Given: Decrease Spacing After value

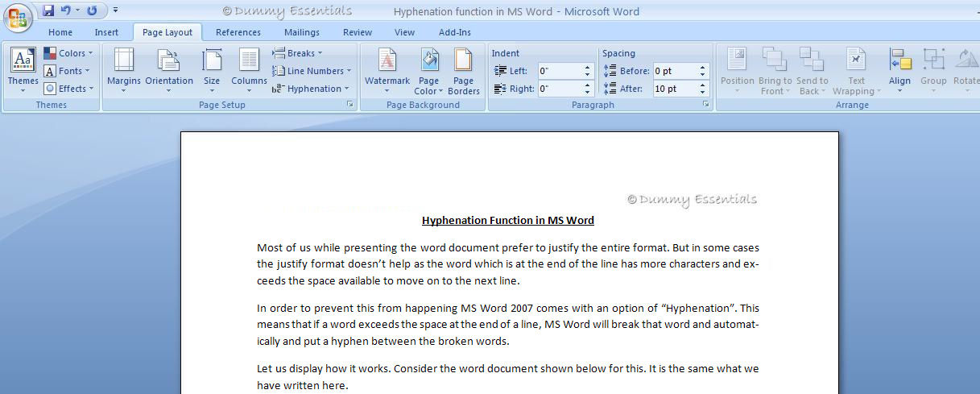Looking at the screenshot, I should 703,93.
